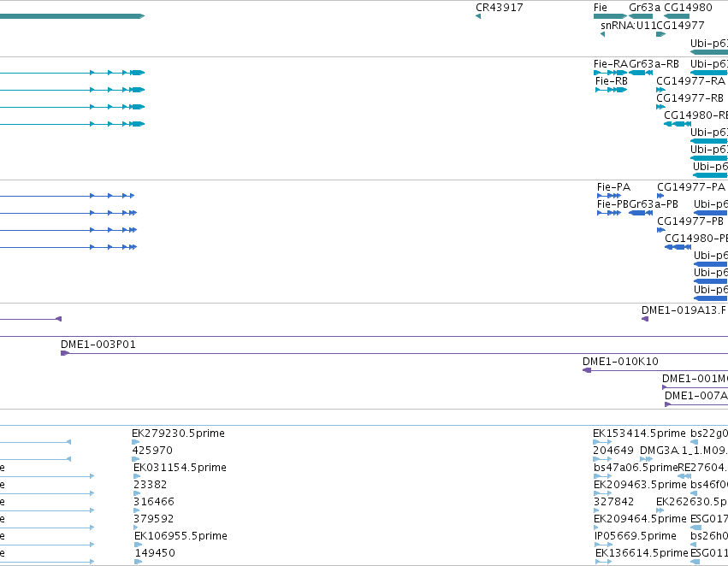Click the long gene bar in top track
Image resolution: width=728 pixels, height=566 pixels.
pos(73,16)
